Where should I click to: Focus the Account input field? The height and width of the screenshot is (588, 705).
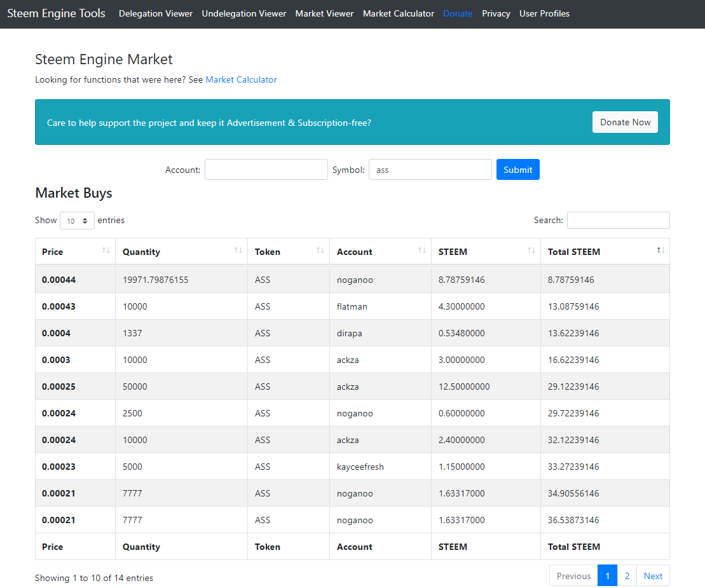(266, 170)
